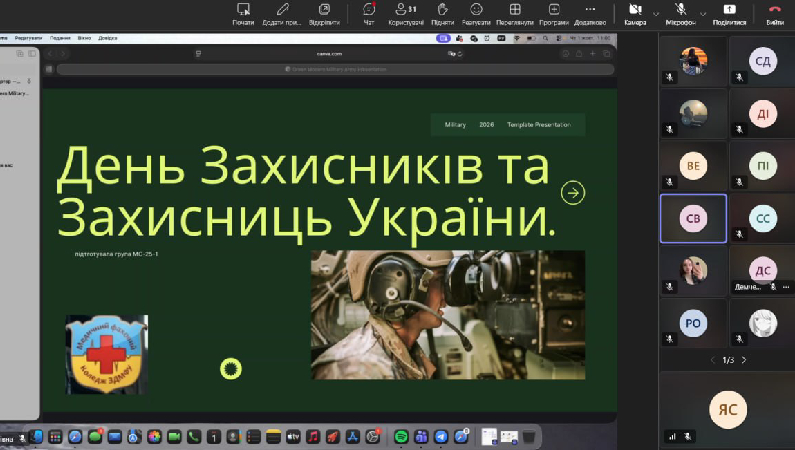
Task: Open the Чат chat panel
Action: [x=369, y=14]
